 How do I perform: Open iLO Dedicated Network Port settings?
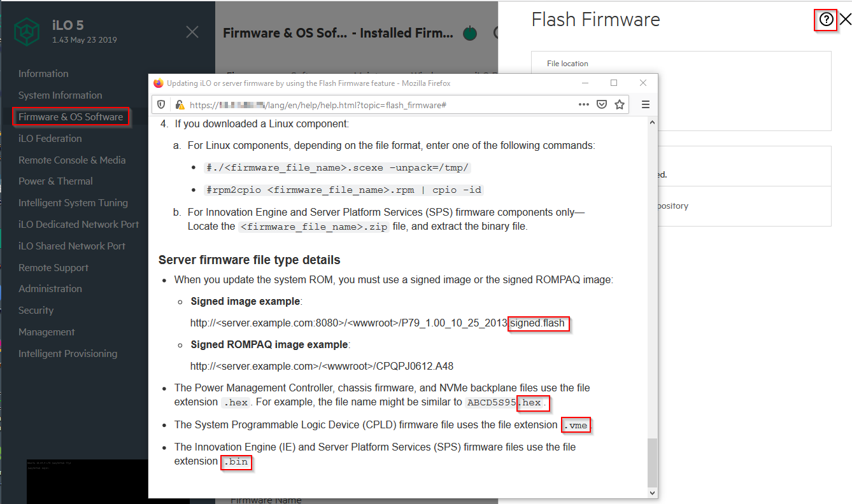78,225
